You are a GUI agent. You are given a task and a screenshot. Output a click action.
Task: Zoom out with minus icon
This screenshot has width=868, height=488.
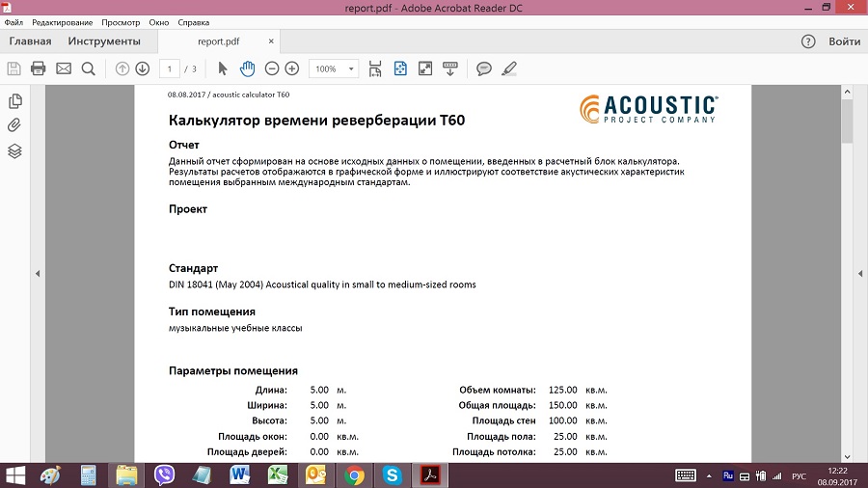point(272,68)
